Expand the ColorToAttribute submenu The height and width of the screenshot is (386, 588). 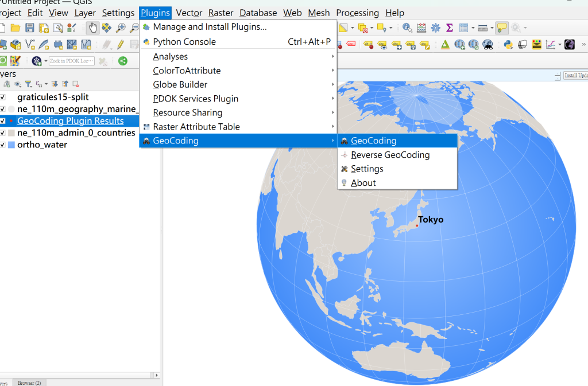238,71
